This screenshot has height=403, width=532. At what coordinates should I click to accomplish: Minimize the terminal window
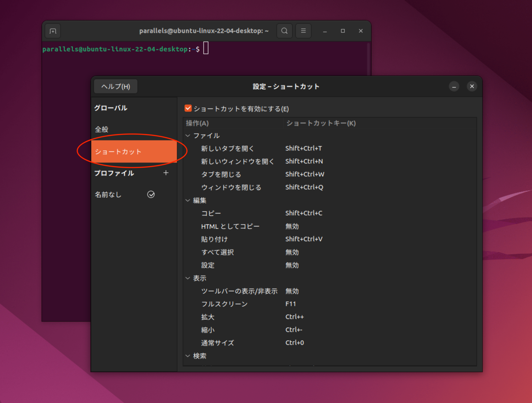(325, 31)
